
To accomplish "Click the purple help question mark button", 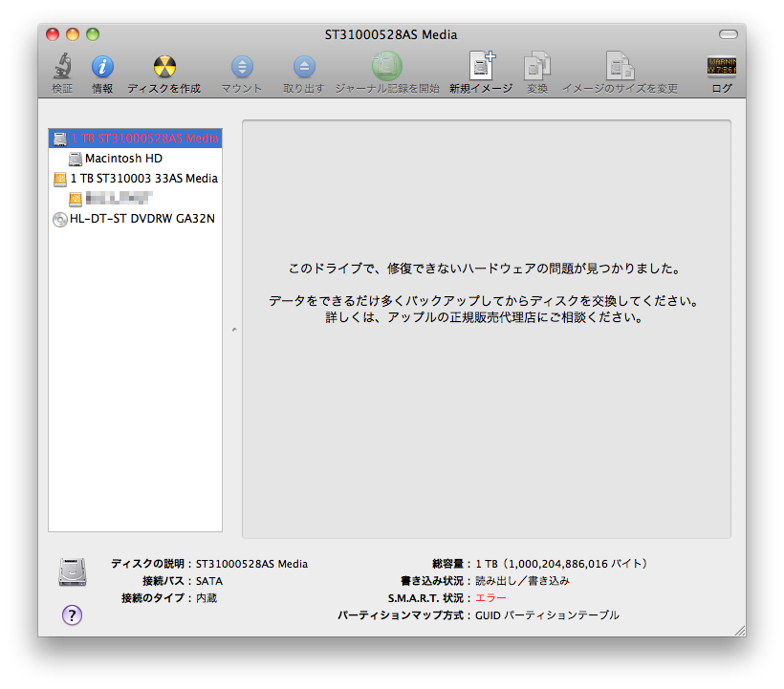I will (x=72, y=615).
